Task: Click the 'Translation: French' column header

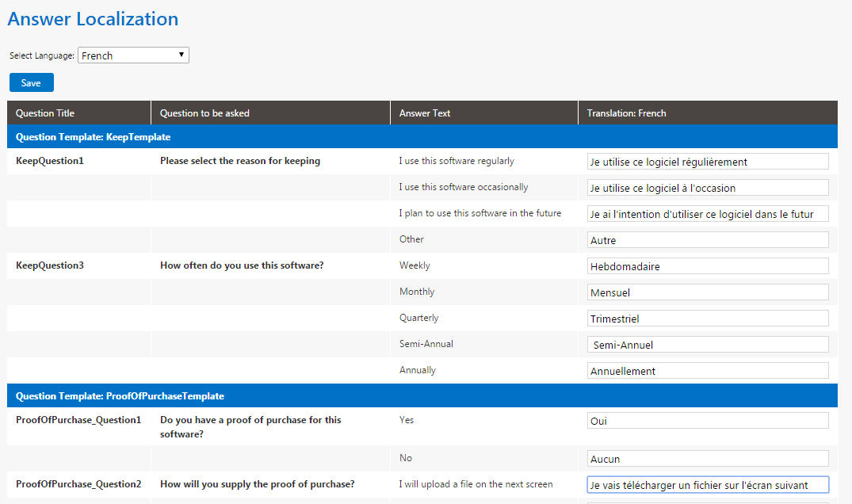Action: pyautogui.click(x=626, y=113)
